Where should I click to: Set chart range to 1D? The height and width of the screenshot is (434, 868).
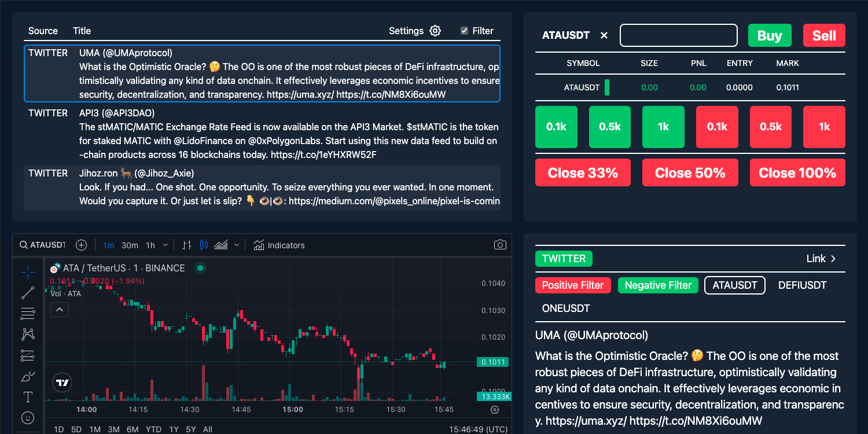pyautogui.click(x=58, y=429)
